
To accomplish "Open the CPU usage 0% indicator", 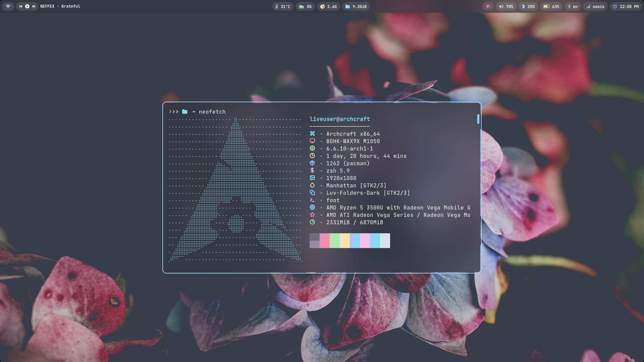I will pyautogui.click(x=305, y=6).
